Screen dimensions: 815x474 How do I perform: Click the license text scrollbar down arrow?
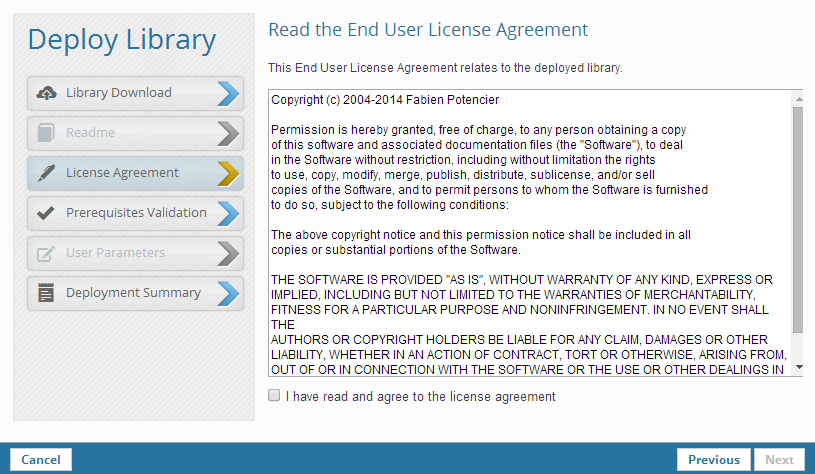(x=797, y=368)
